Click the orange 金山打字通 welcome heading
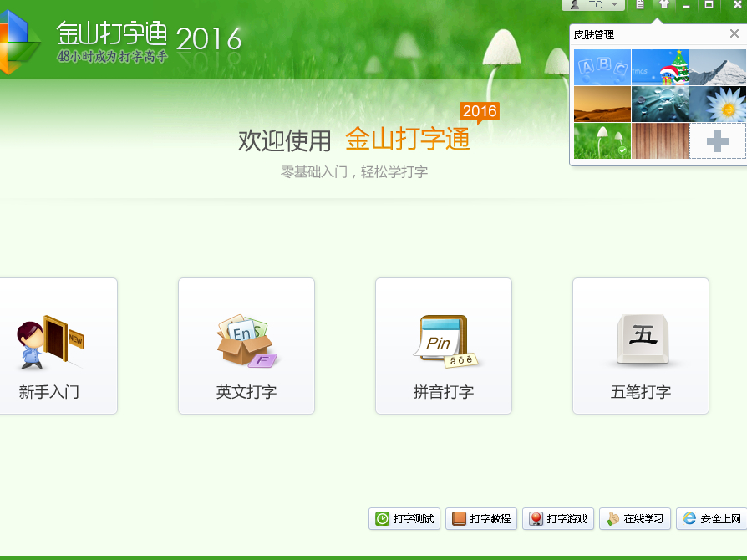Screen dimensions: 747x560 click(407, 140)
